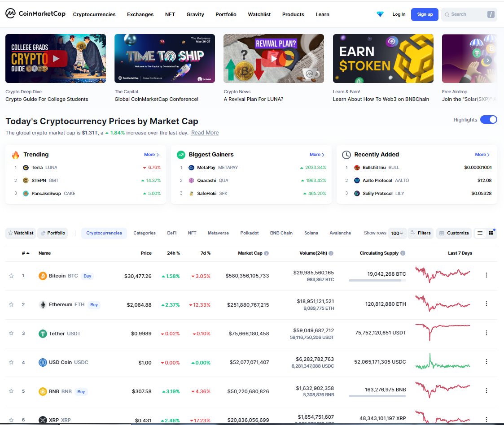Viewport: 504px width, 425px height.
Task: Star USD Coin to add to watchlist
Action: coord(11,362)
